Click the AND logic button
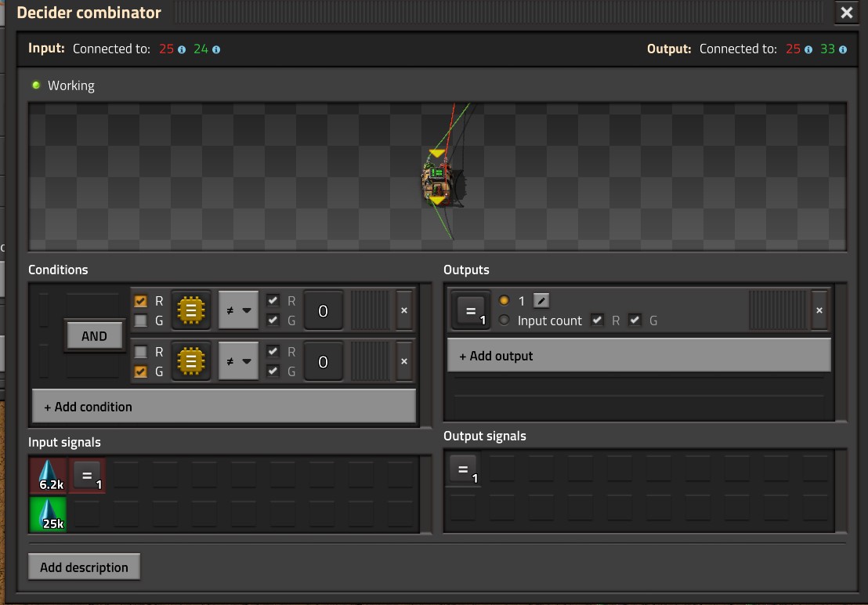 [94, 336]
